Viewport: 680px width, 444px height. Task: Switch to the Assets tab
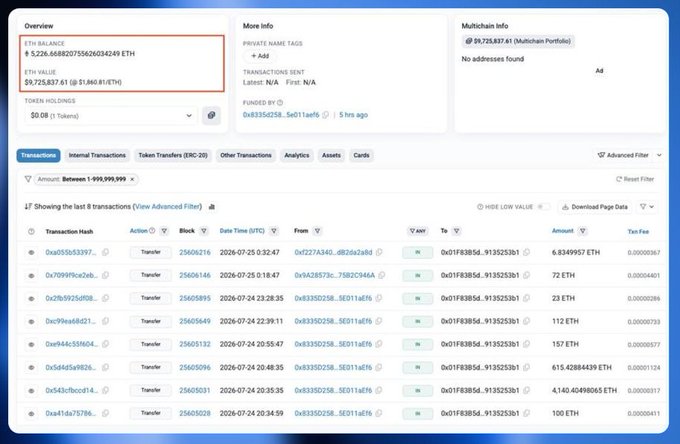tap(331, 155)
